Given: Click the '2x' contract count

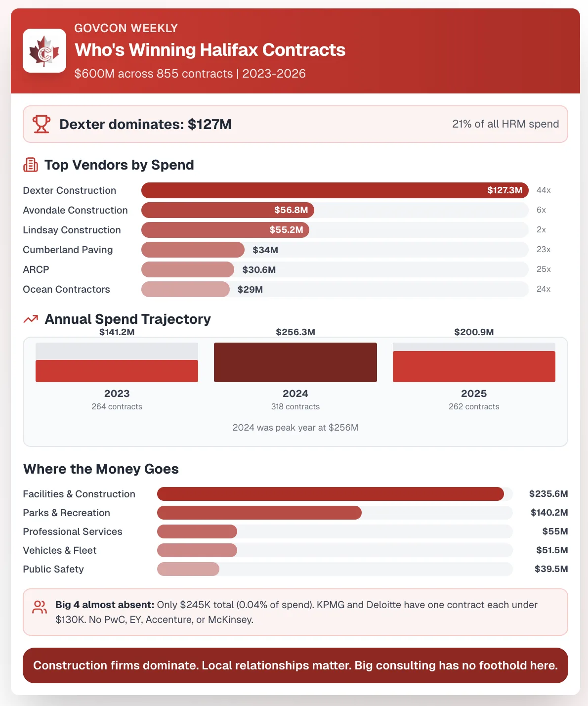Looking at the screenshot, I should [541, 230].
